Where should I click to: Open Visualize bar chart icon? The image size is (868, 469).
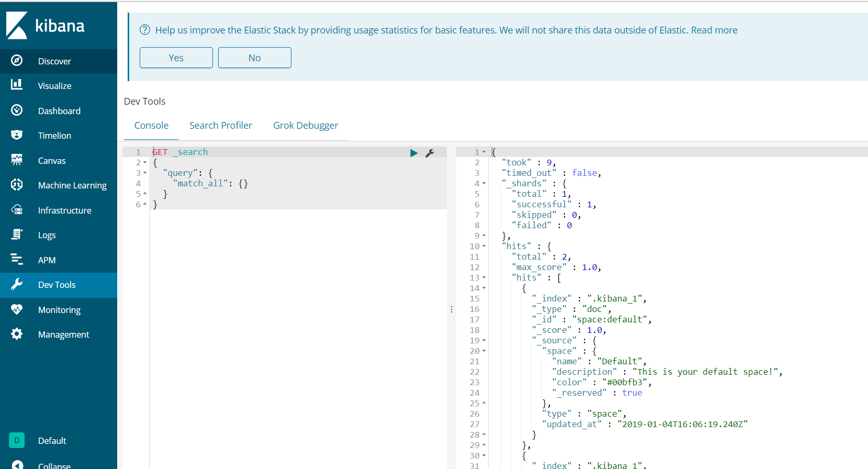[17, 85]
